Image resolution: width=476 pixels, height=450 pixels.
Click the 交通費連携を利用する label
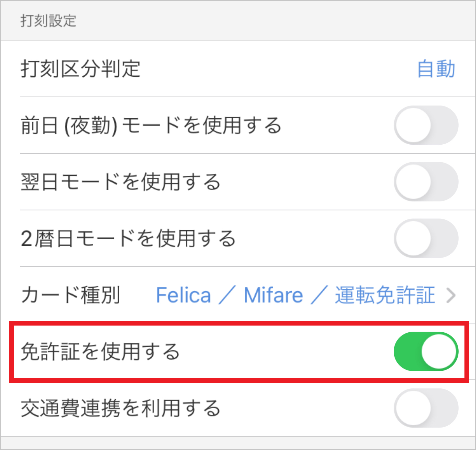[121, 408]
